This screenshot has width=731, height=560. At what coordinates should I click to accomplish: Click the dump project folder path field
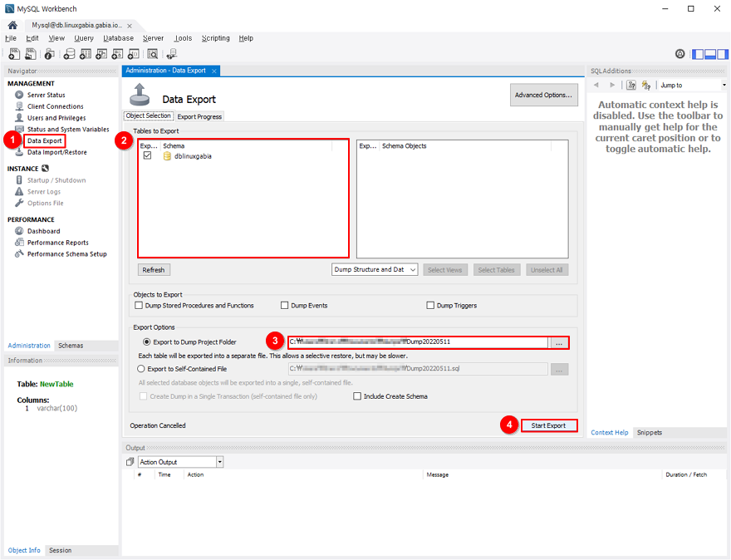coord(418,341)
